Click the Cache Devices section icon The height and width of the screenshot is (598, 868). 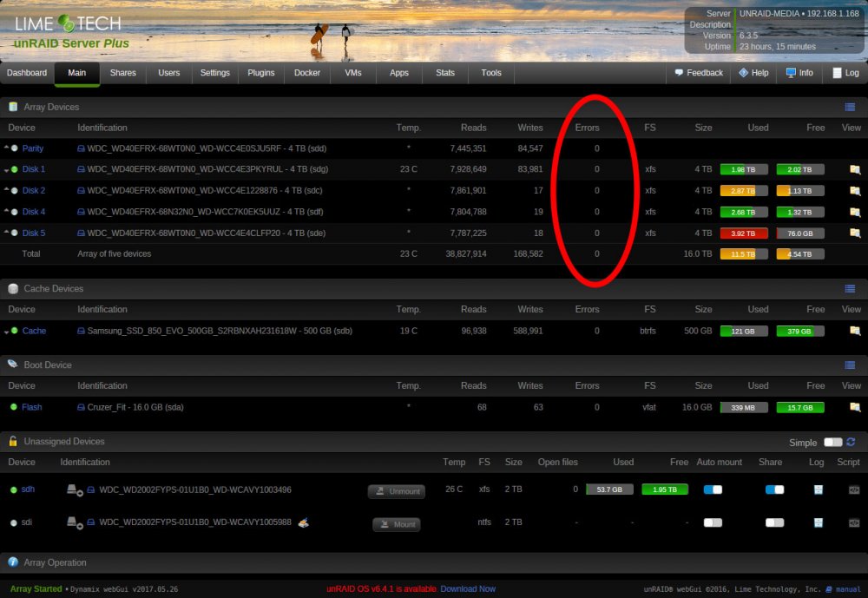coord(13,288)
